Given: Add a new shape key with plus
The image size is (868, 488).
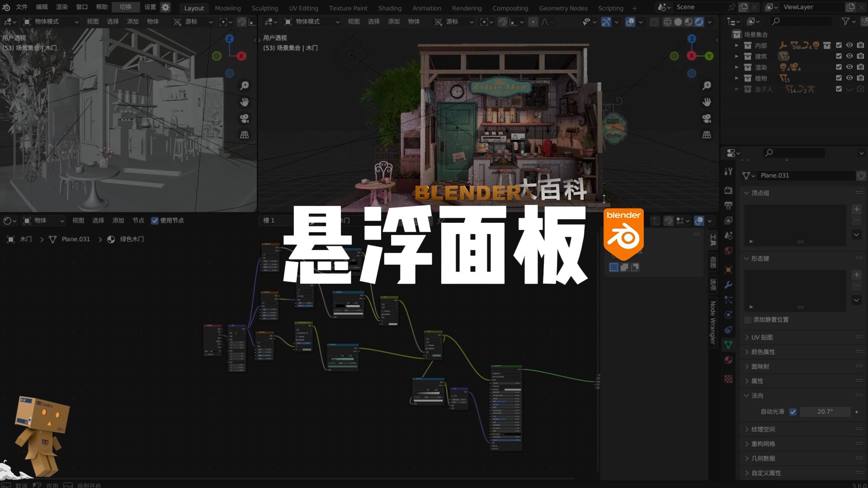Looking at the screenshot, I should click(856, 275).
